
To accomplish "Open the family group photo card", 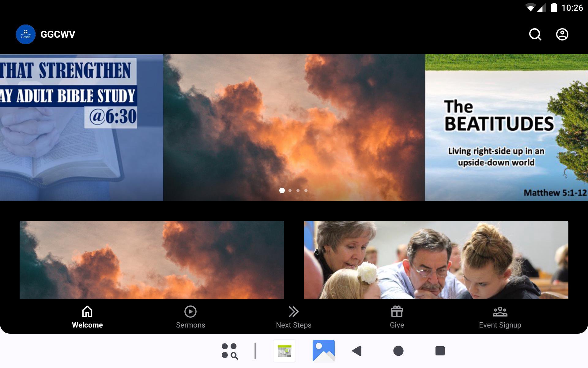I will (x=436, y=260).
